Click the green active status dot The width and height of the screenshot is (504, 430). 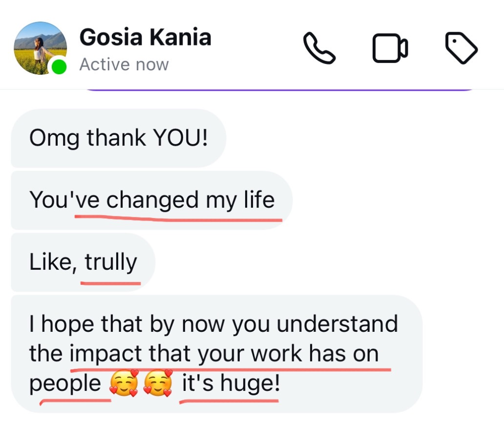[x=59, y=66]
